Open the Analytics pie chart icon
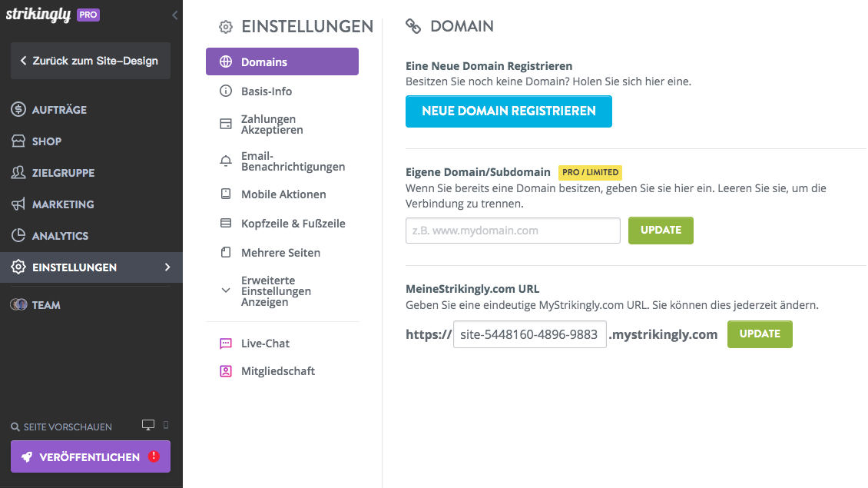Viewport: 868px width, 488px height. [18, 235]
